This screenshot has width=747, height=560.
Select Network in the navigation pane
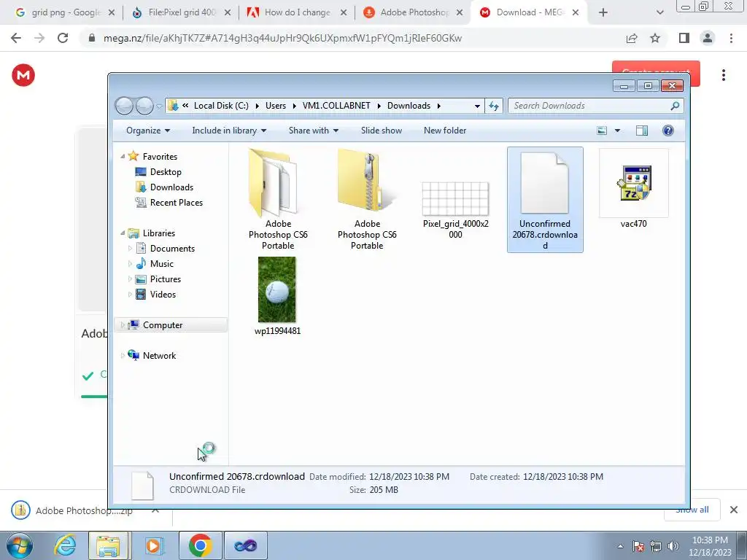point(159,356)
